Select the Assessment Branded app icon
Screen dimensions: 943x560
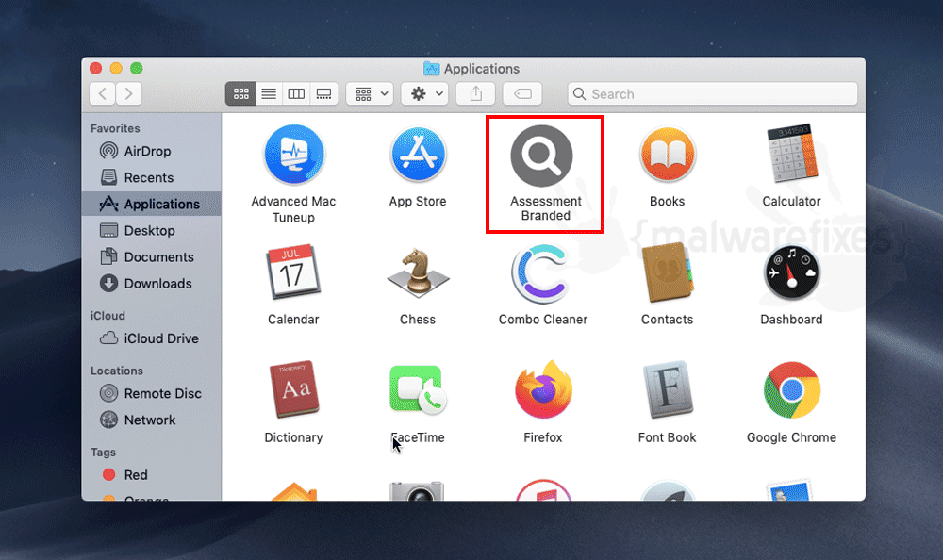click(x=542, y=156)
